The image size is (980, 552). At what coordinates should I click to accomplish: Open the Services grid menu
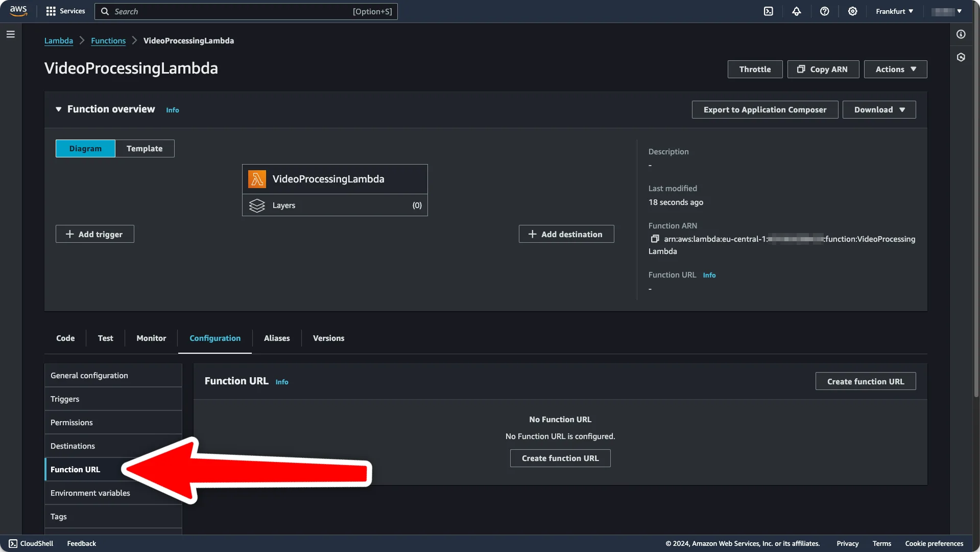[x=65, y=11]
